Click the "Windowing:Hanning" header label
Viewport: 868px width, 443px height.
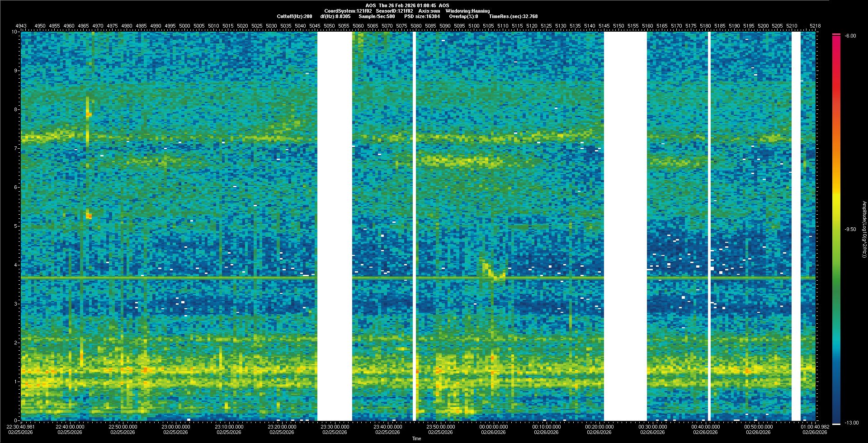pyautogui.click(x=467, y=11)
